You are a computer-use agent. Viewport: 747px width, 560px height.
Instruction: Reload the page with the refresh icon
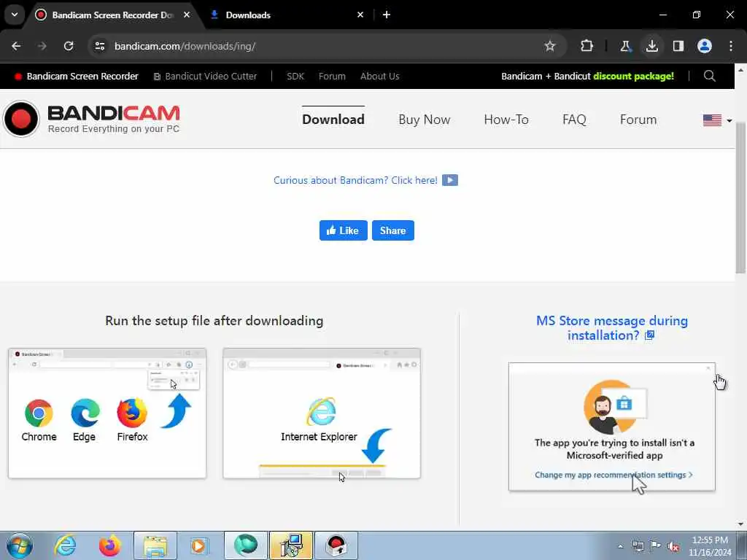69,46
